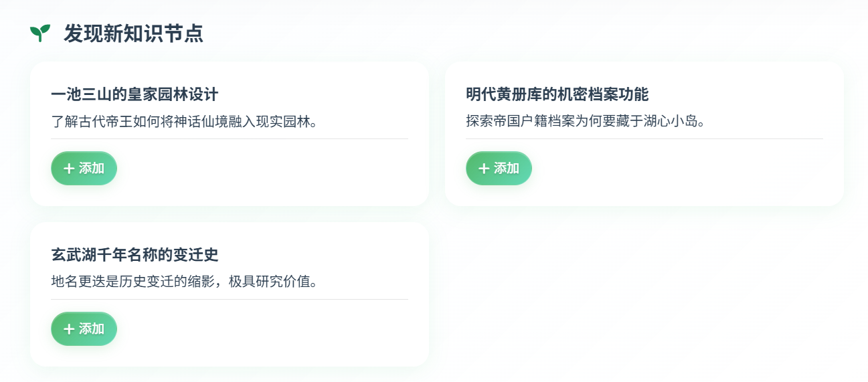Click divider line in 玄武湖 card
This screenshot has width=868, height=382.
[x=229, y=300]
